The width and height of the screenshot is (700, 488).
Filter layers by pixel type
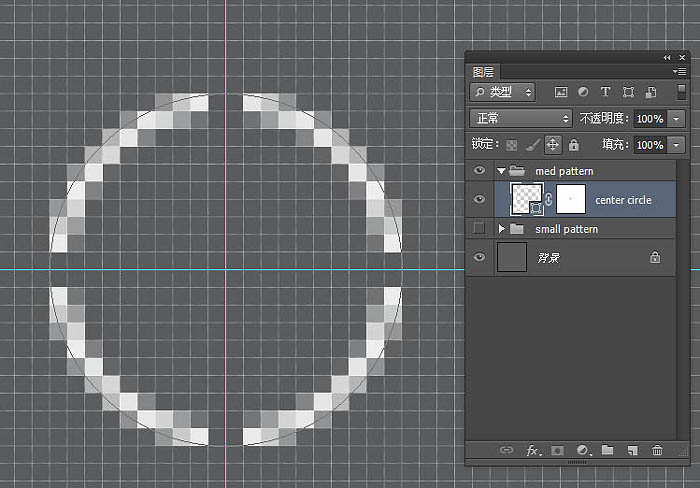(561, 92)
